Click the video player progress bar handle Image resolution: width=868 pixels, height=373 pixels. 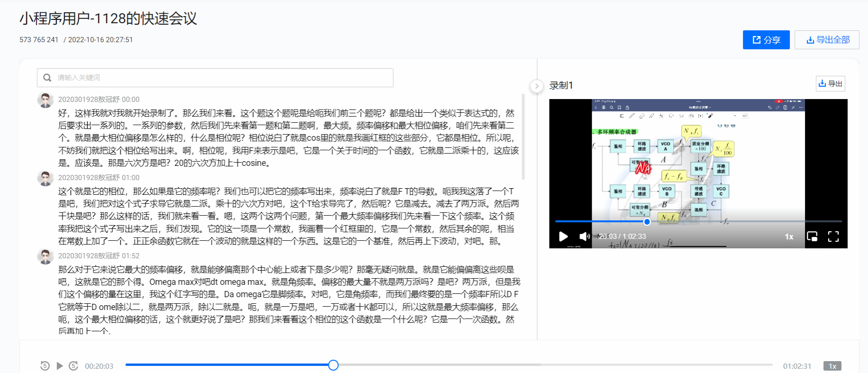[647, 222]
